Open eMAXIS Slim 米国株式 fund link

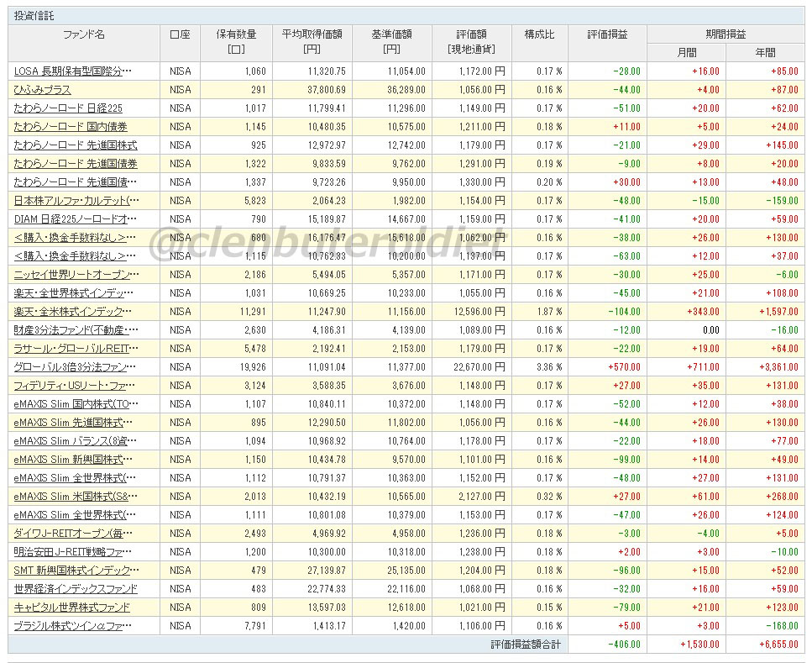[76, 497]
